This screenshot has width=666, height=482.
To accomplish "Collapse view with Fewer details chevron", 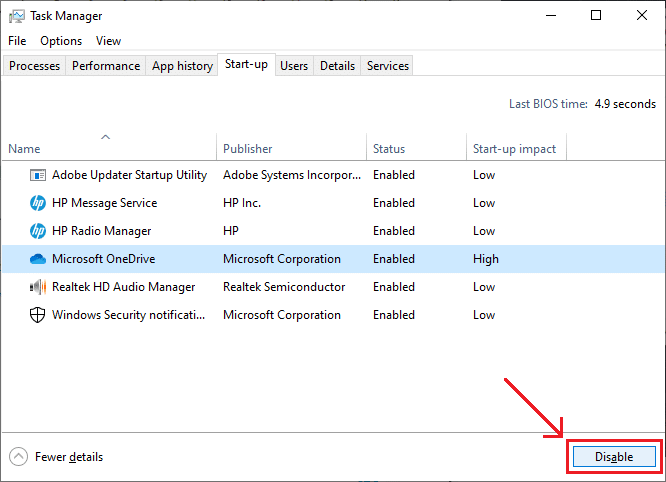I will point(19,457).
